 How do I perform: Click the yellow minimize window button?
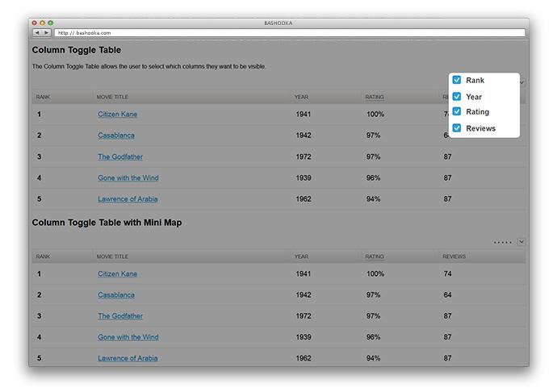pyautogui.click(x=42, y=23)
